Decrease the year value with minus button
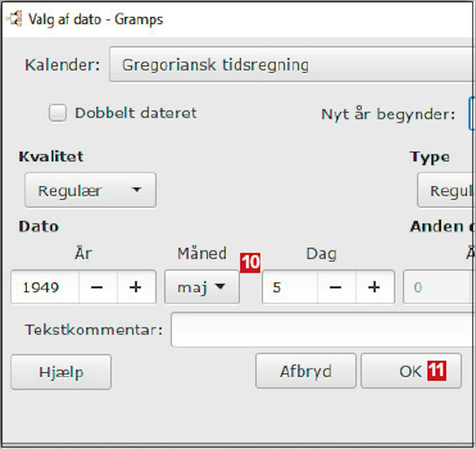476x449 pixels. (97, 287)
